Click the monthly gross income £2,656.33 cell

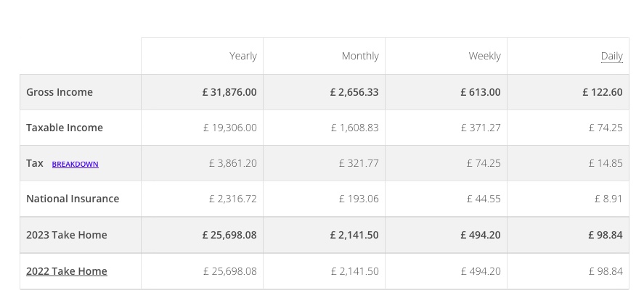(x=354, y=92)
